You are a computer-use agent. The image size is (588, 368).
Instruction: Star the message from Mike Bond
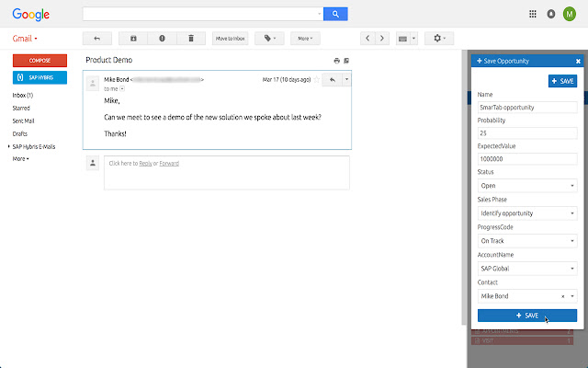pyautogui.click(x=317, y=80)
